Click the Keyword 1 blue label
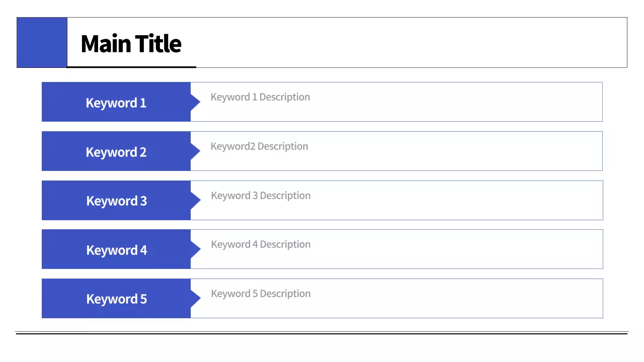The height and width of the screenshot is (362, 644). point(116,103)
